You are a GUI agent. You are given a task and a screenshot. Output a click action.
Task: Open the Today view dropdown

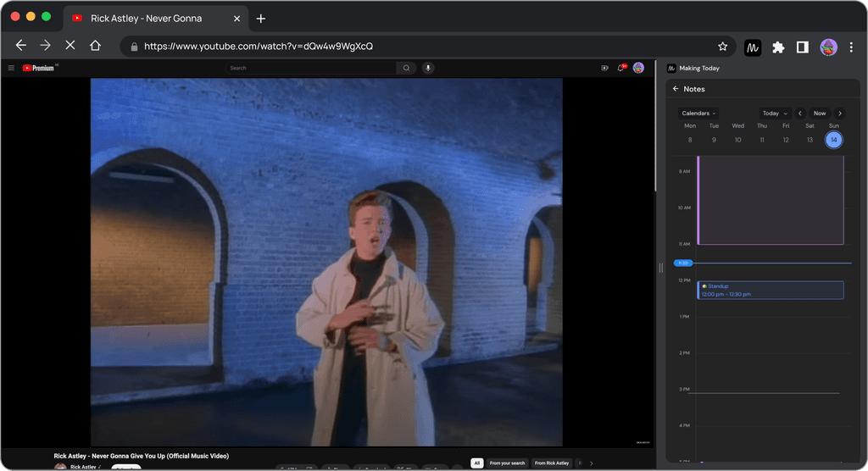point(775,114)
